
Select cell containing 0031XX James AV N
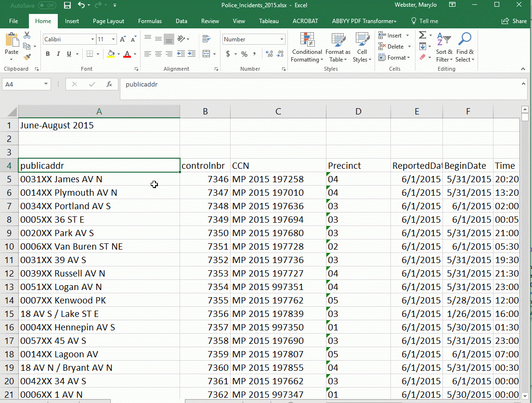pos(99,179)
